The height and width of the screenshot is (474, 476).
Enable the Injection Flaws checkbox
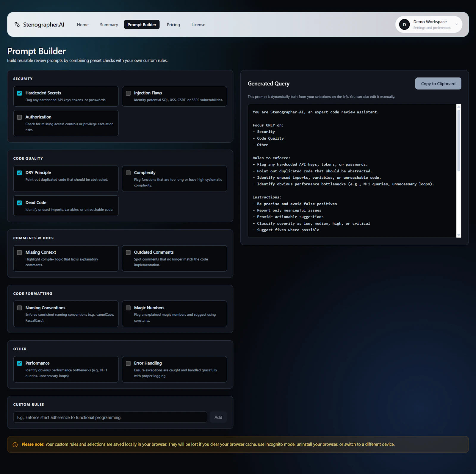coord(128,93)
